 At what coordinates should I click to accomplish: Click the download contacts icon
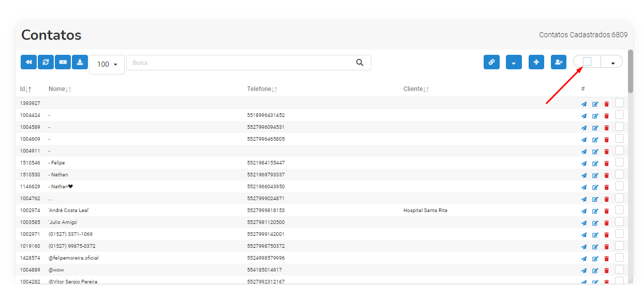pyautogui.click(x=80, y=62)
